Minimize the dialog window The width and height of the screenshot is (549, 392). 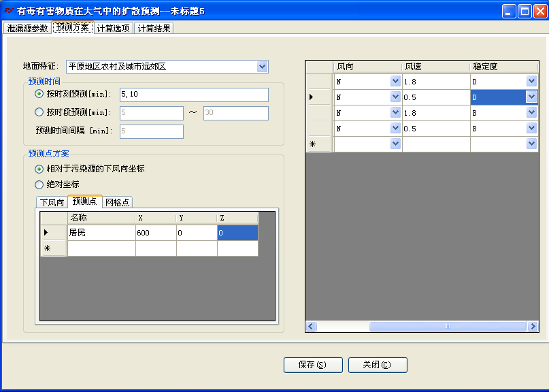(509, 11)
